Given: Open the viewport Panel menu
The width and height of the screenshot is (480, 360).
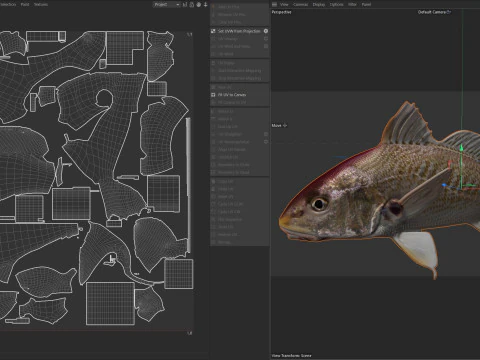Looking at the screenshot, I should [366, 5].
